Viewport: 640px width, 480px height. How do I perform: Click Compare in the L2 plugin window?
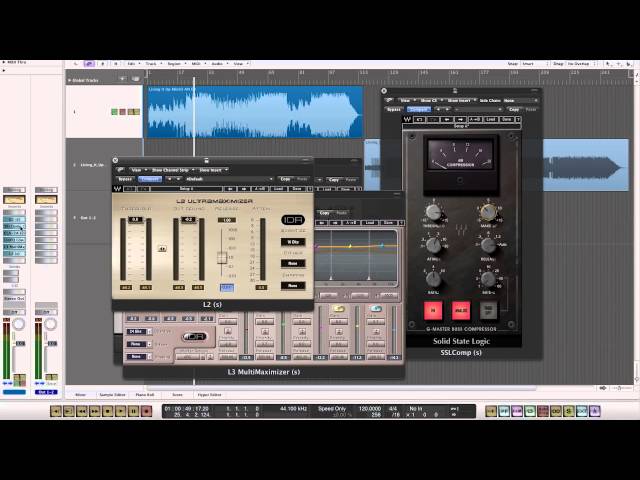(150, 179)
